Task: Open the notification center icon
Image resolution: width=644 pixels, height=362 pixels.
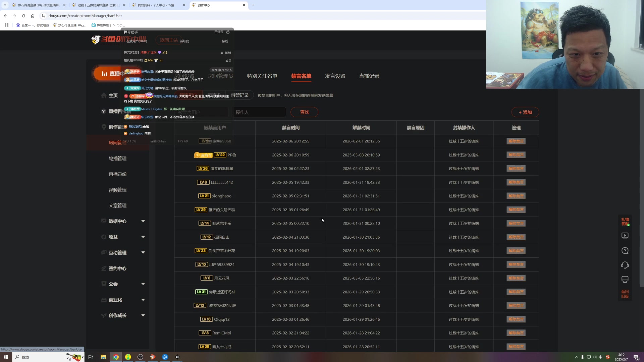Action: (636, 357)
